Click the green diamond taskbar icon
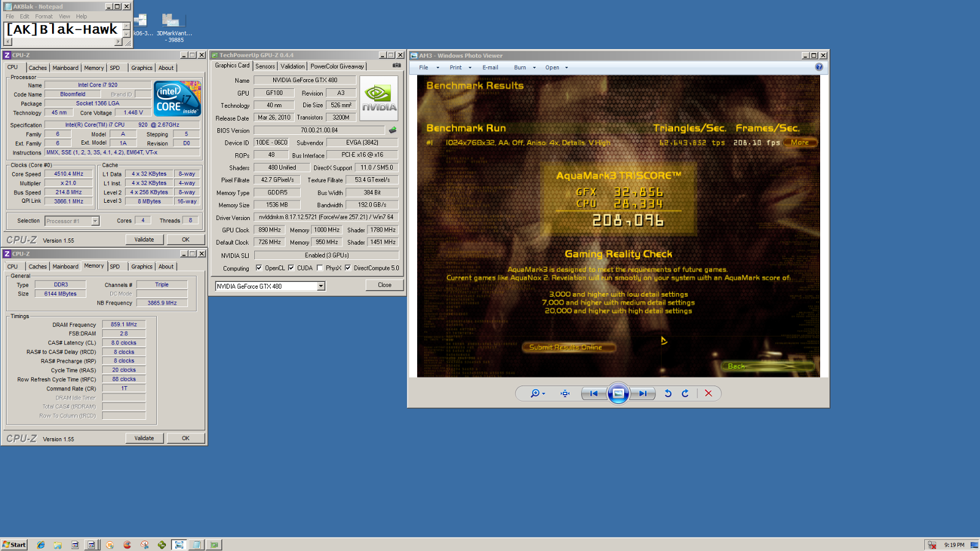Viewport: 980px width, 551px height. coord(162,544)
